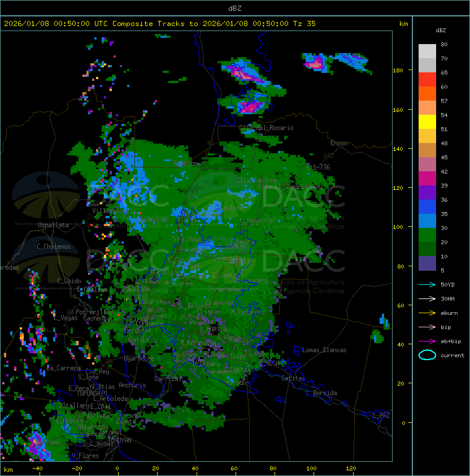
Task: Click the Uspallata place label
Action: [x=53, y=225]
